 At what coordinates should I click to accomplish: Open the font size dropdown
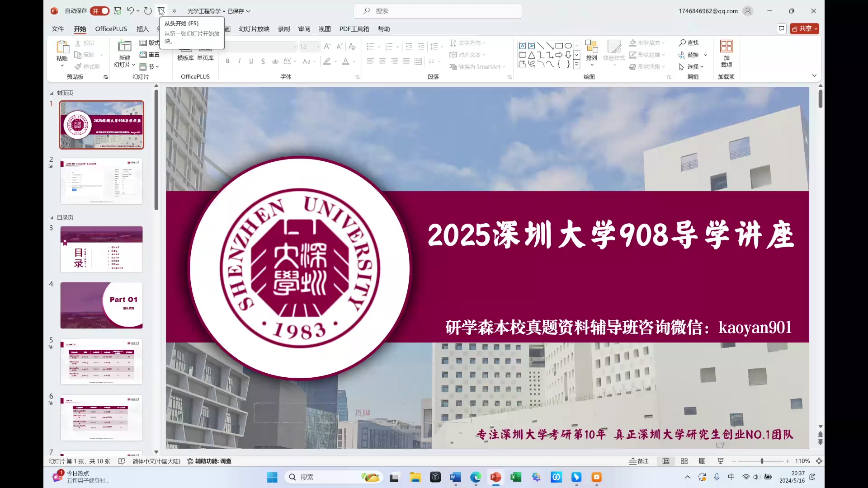(x=318, y=47)
